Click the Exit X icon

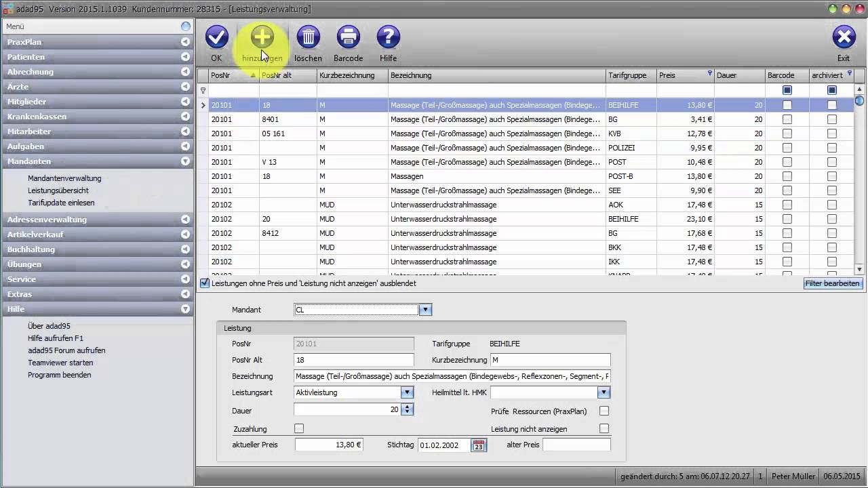click(844, 37)
